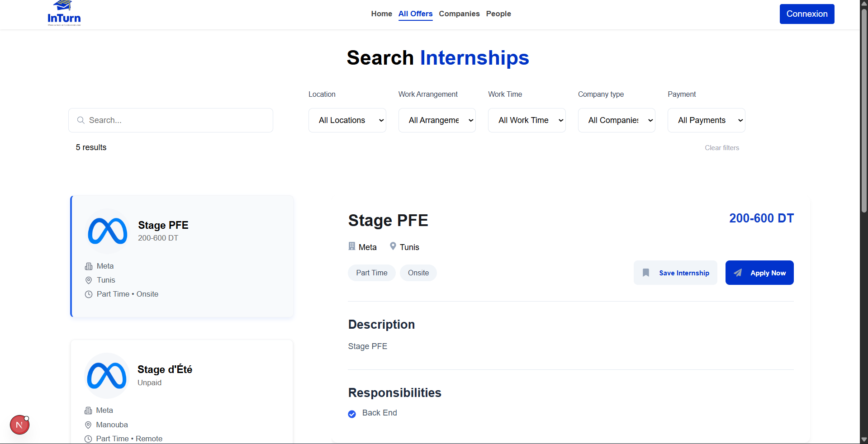
Task: Open the All Work Time dropdown
Action: click(x=526, y=120)
